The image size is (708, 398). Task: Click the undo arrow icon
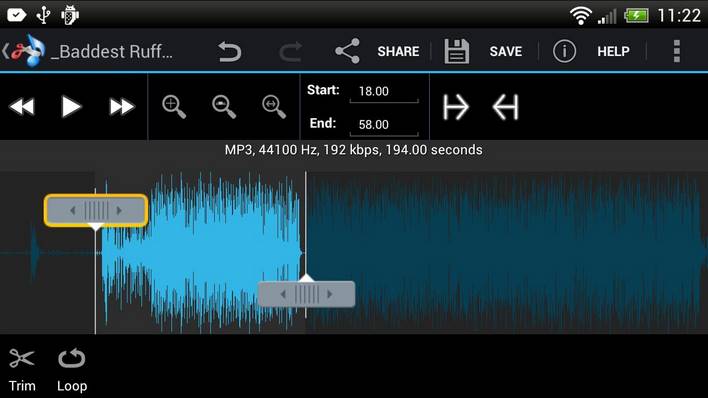(229, 52)
